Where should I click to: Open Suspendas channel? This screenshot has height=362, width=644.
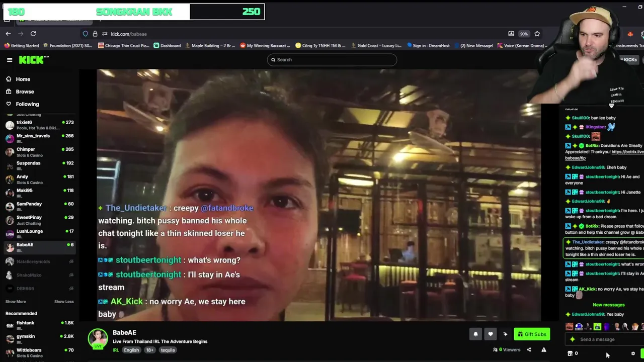(39, 165)
